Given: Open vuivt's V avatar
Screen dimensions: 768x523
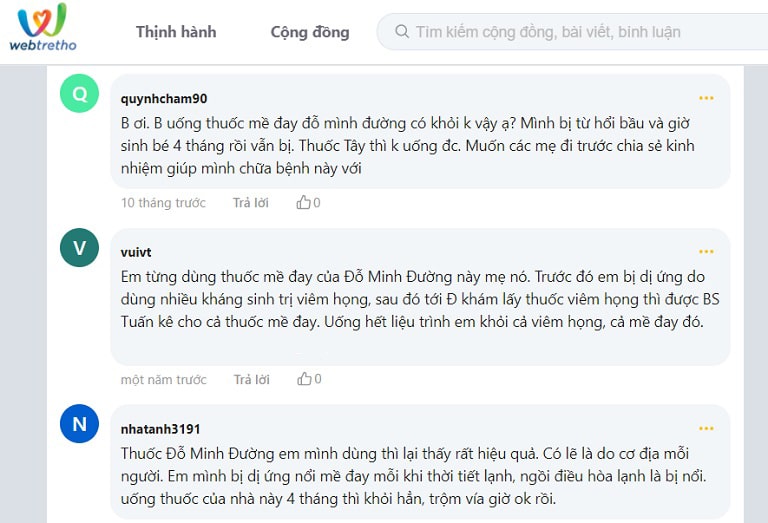Looking at the screenshot, I should coord(80,248).
